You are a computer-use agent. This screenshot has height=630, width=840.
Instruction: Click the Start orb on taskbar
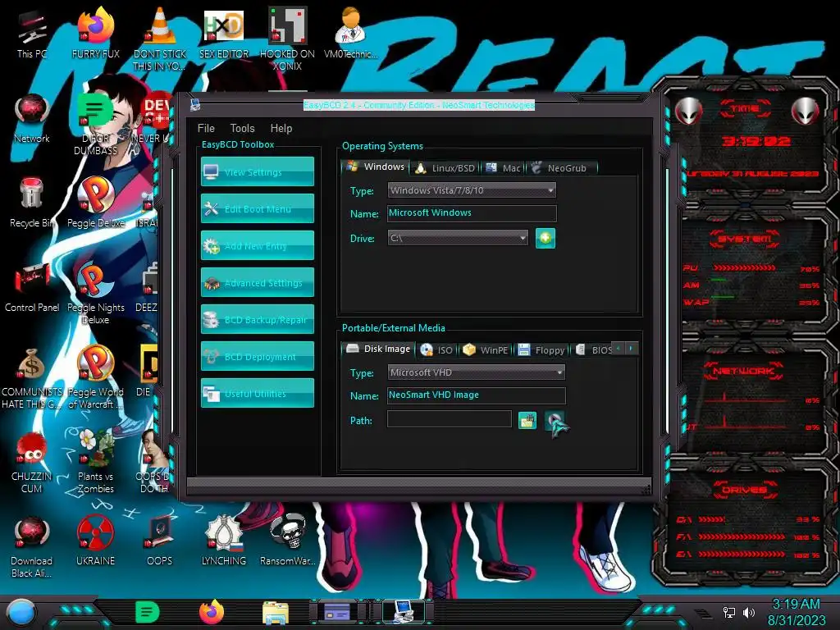pos(21,613)
